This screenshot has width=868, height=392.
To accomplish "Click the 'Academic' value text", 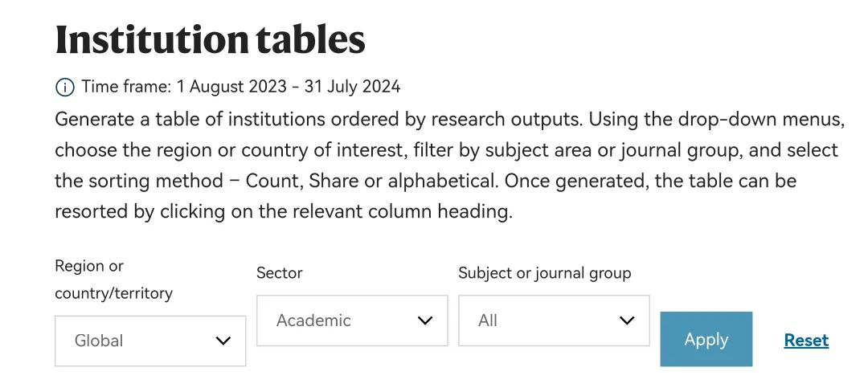I will point(313,321).
